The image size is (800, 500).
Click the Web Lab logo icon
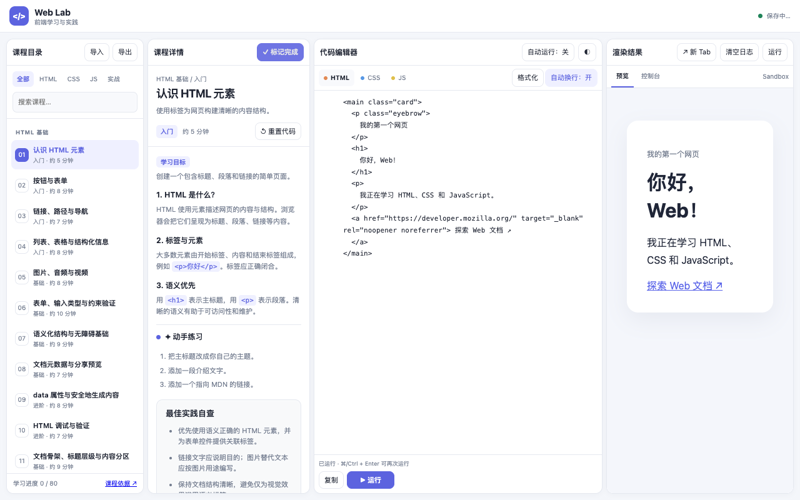point(19,16)
